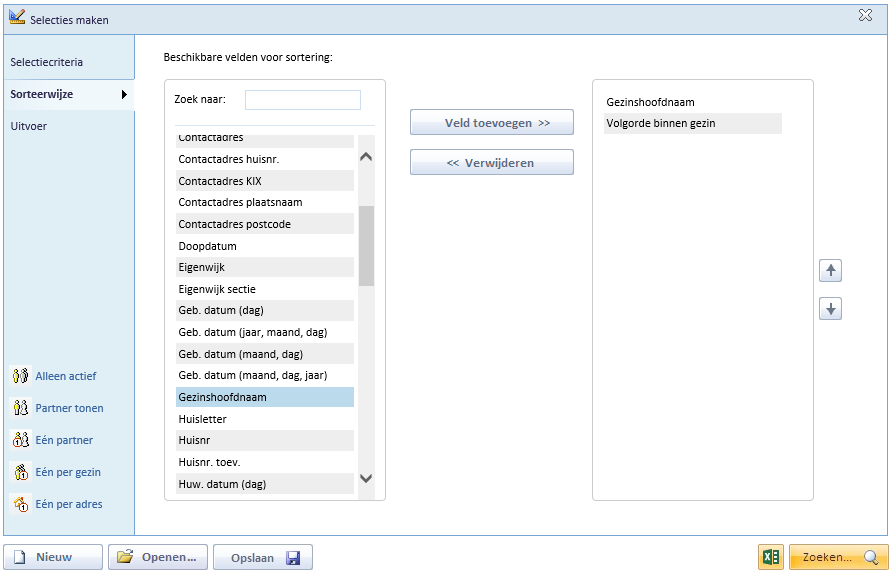Focus the Zoek naar input field

click(x=303, y=100)
